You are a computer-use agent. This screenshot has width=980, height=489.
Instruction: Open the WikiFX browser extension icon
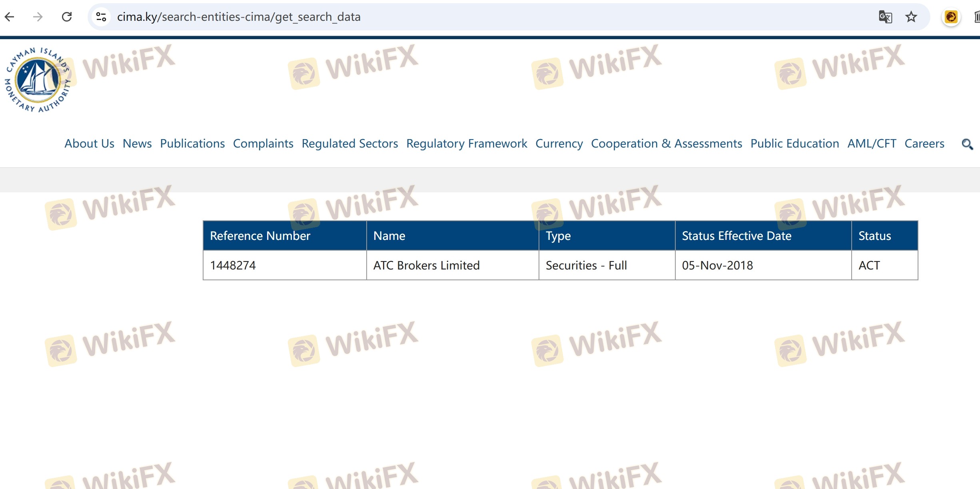point(951,17)
